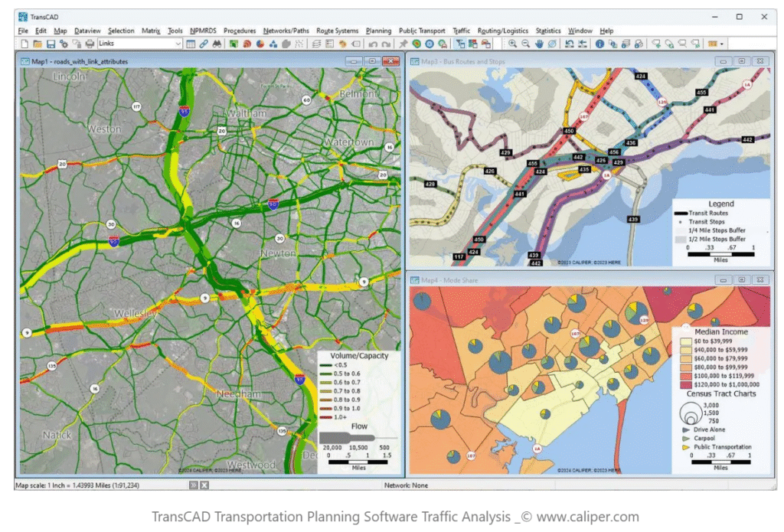The width and height of the screenshot is (784, 532).
Task: Click the "Transit Routes" legend entry
Action: pyautogui.click(x=708, y=213)
